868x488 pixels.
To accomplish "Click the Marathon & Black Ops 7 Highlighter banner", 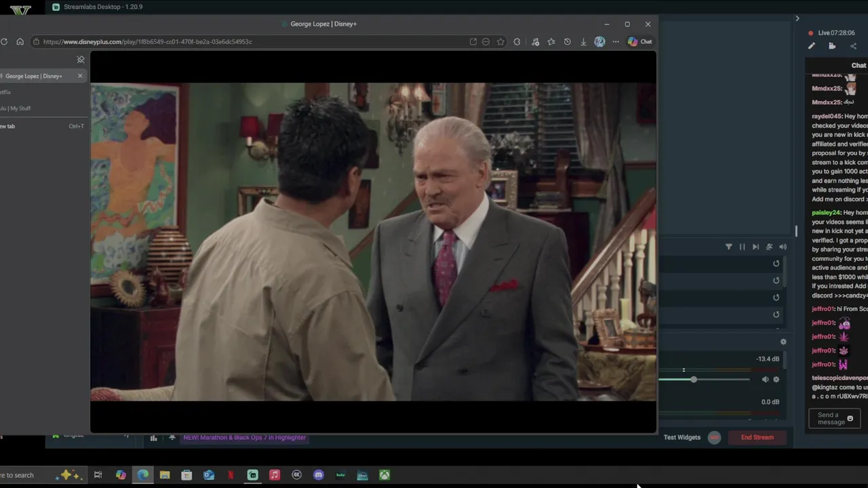I will click(x=244, y=437).
